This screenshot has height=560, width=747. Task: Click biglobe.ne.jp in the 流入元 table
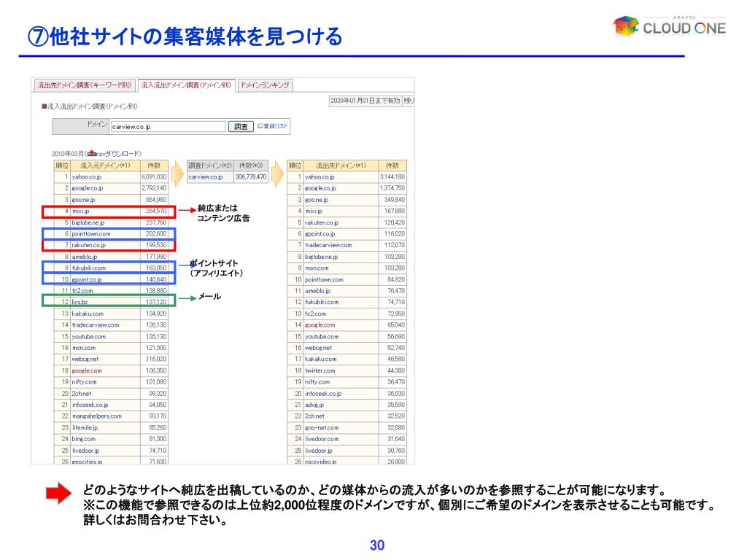tap(88, 222)
